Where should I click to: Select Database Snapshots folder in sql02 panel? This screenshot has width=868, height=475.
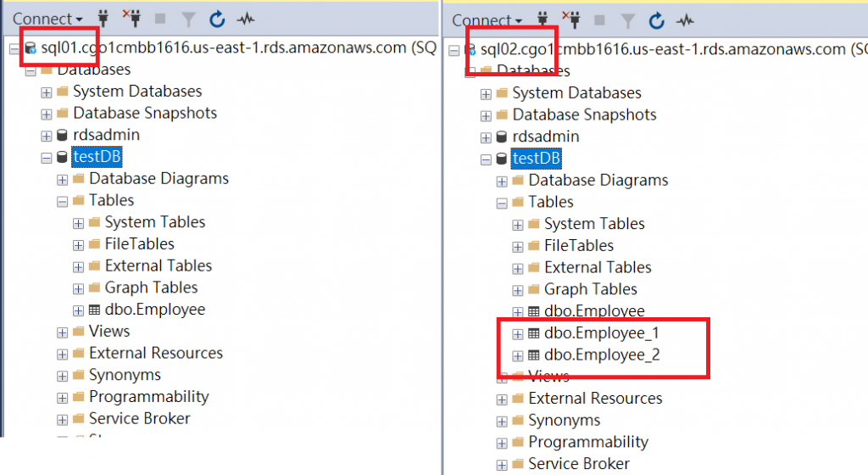585,115
